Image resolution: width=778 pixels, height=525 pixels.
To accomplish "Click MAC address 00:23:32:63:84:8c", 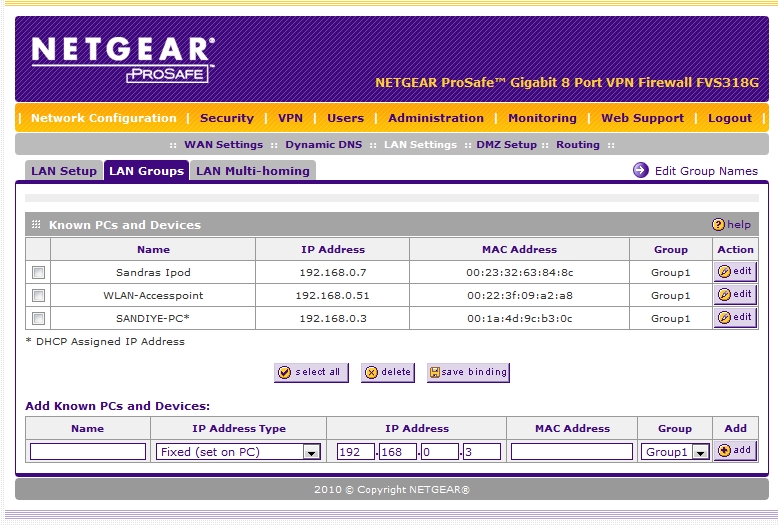I will (x=519, y=272).
